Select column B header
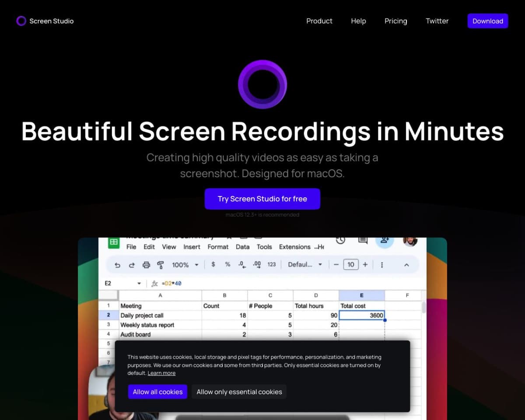 224,295
